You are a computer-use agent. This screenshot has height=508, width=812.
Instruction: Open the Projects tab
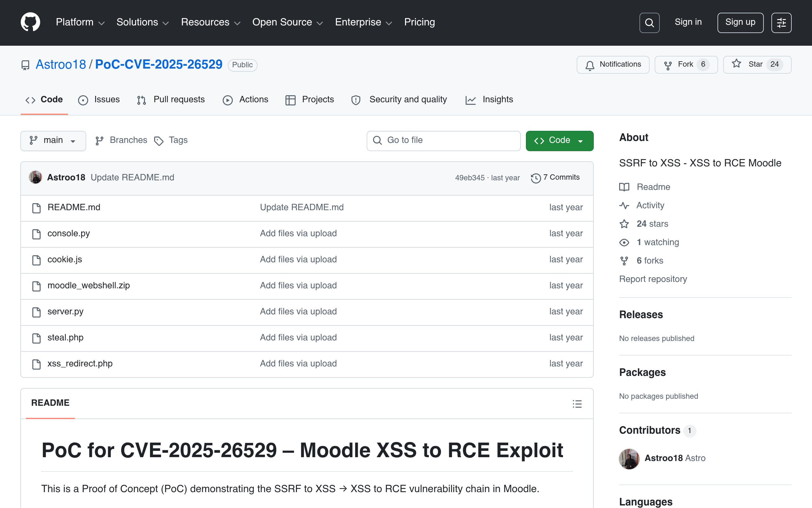pos(310,100)
